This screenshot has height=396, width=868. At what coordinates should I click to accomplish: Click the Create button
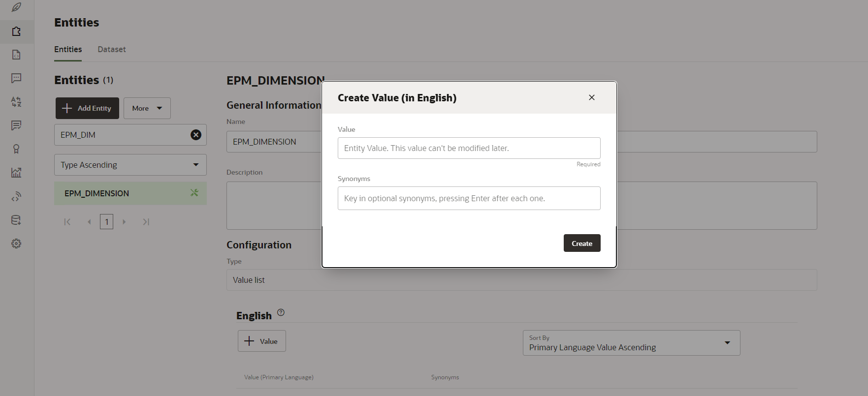[581, 244]
